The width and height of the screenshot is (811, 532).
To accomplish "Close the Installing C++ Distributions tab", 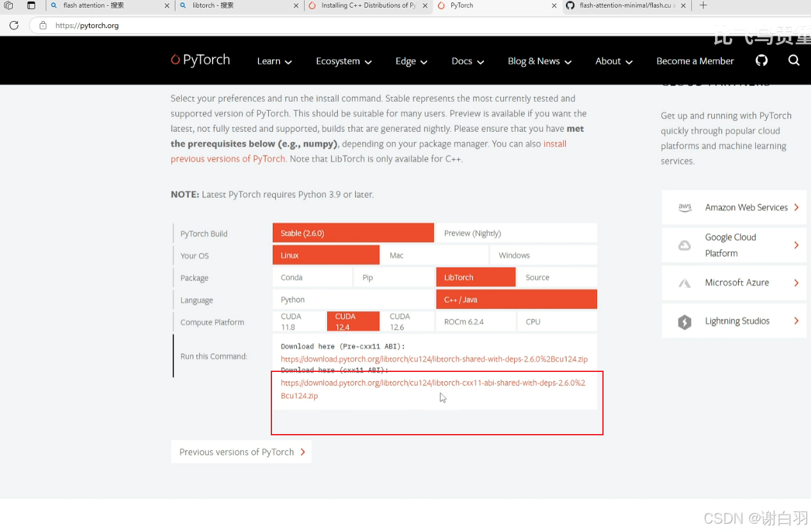I will 425,6.
